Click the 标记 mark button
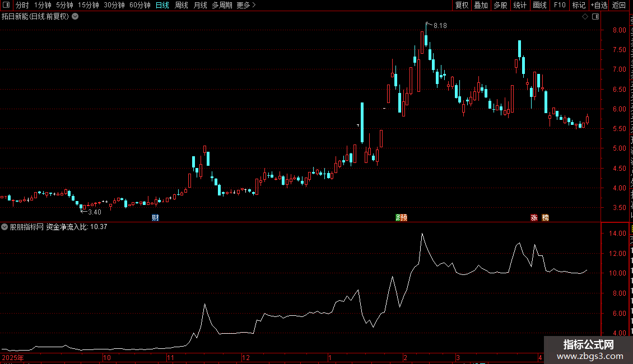 coord(579,5)
